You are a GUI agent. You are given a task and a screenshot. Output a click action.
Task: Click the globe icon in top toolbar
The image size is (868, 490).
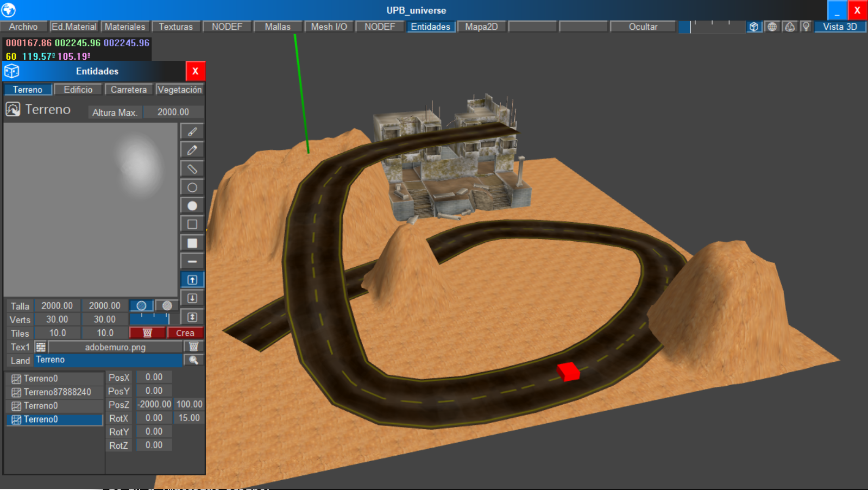click(x=772, y=27)
